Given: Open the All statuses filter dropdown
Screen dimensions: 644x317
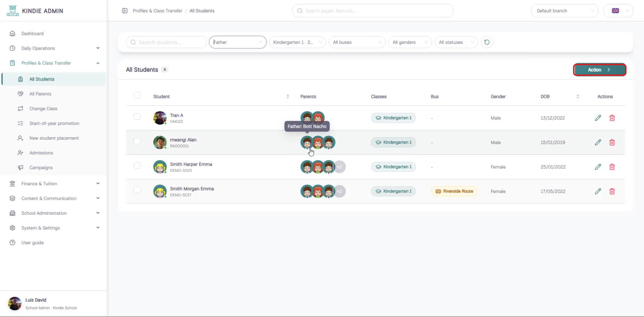Looking at the screenshot, I should 456,42.
